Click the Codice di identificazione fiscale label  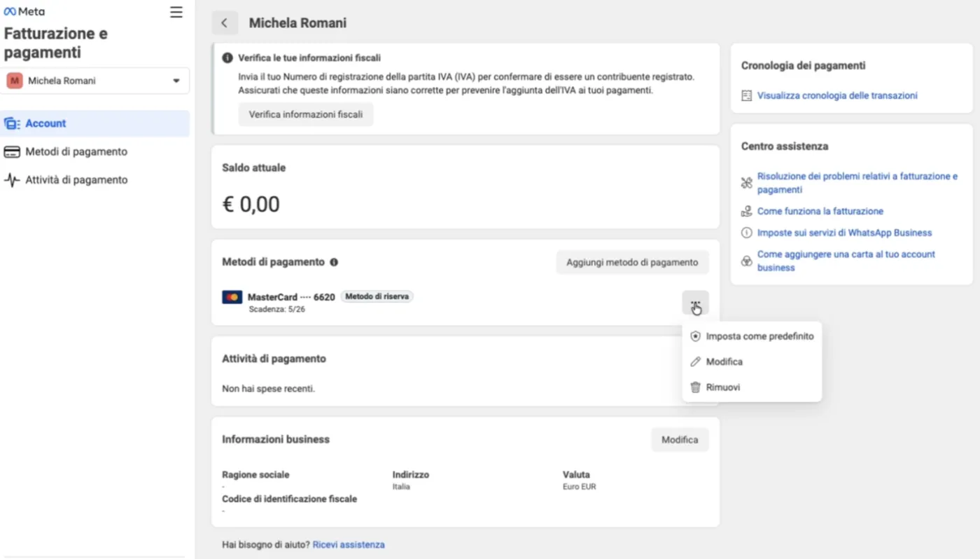point(290,499)
